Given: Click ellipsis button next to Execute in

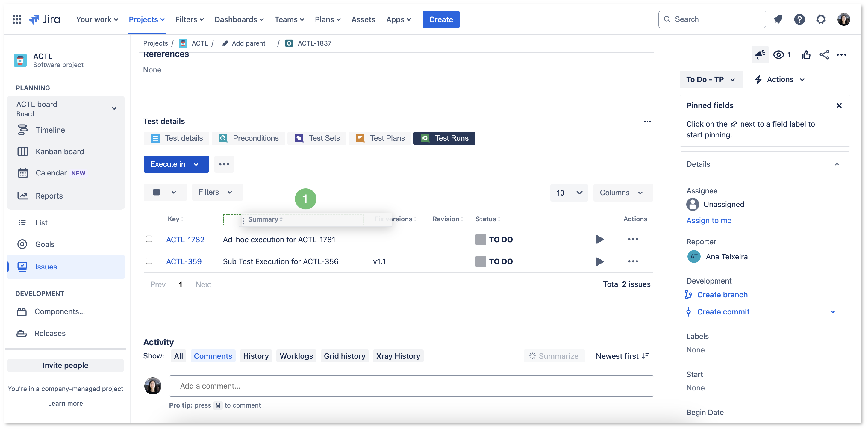Looking at the screenshot, I should 224,164.
